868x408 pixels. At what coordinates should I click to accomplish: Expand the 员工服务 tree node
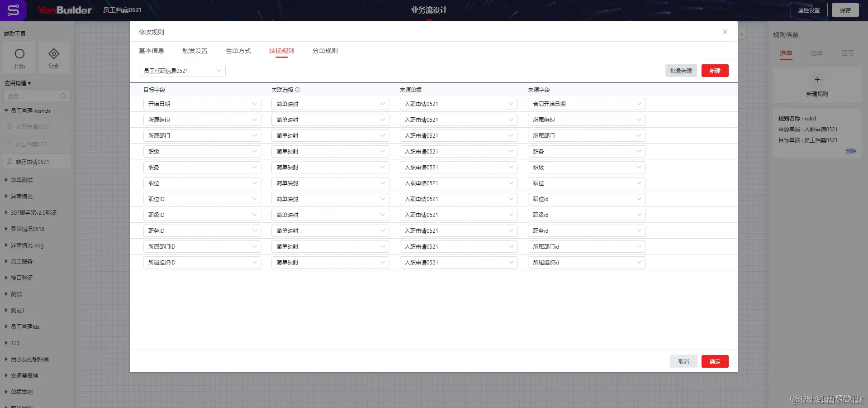coord(6,261)
